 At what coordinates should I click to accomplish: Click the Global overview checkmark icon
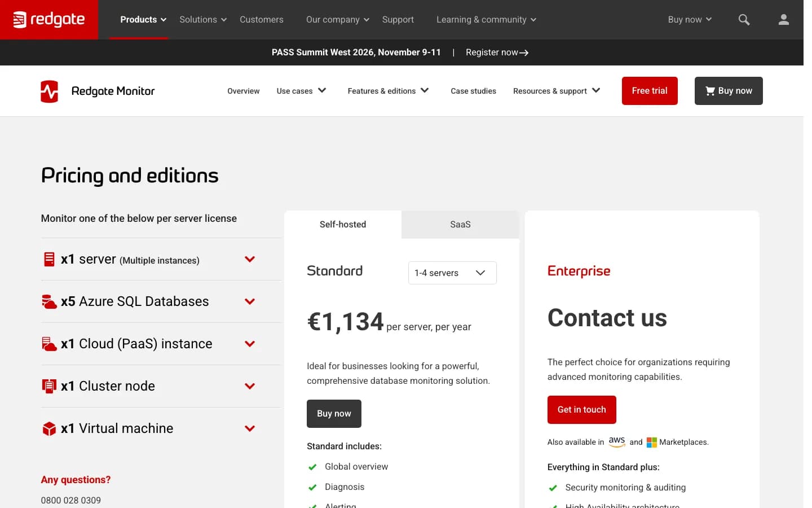(312, 467)
